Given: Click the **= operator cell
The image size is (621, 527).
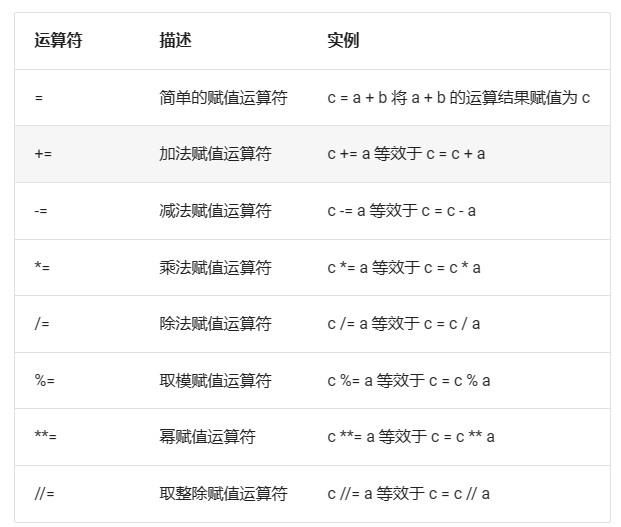Looking at the screenshot, I should (46, 437).
